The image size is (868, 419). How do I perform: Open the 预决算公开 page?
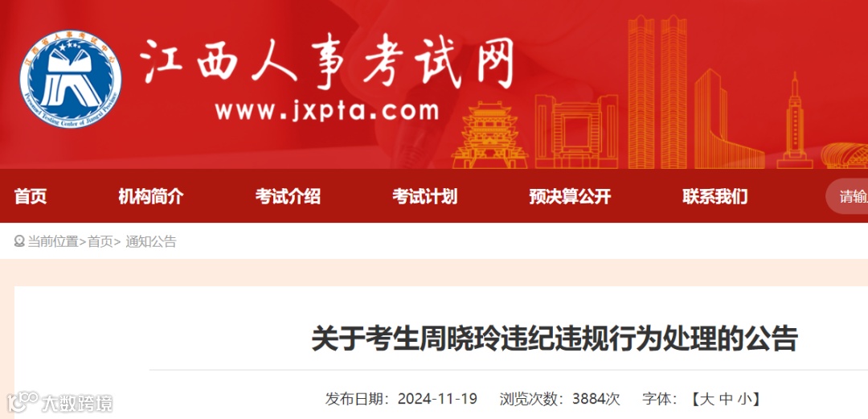(570, 196)
